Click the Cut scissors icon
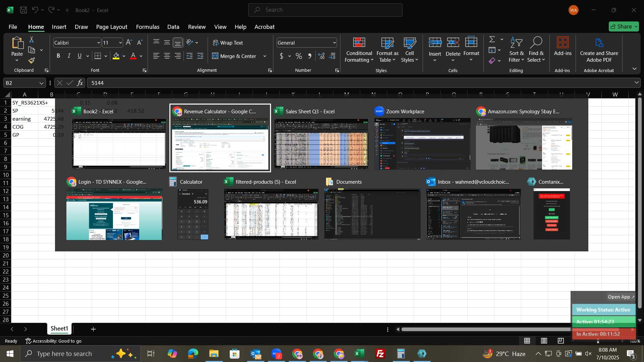Image resolution: width=644 pixels, height=362 pixels. coord(32,40)
